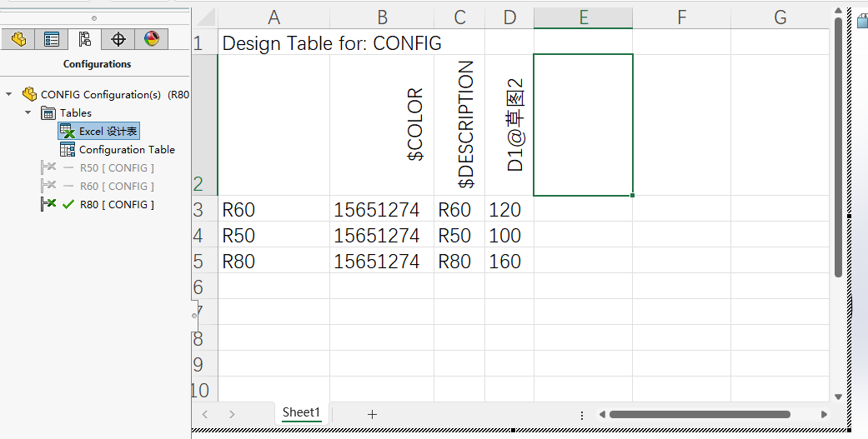The width and height of the screenshot is (868, 439).
Task: Click the Excel 设计表 icon
Action: pyautogui.click(x=67, y=131)
